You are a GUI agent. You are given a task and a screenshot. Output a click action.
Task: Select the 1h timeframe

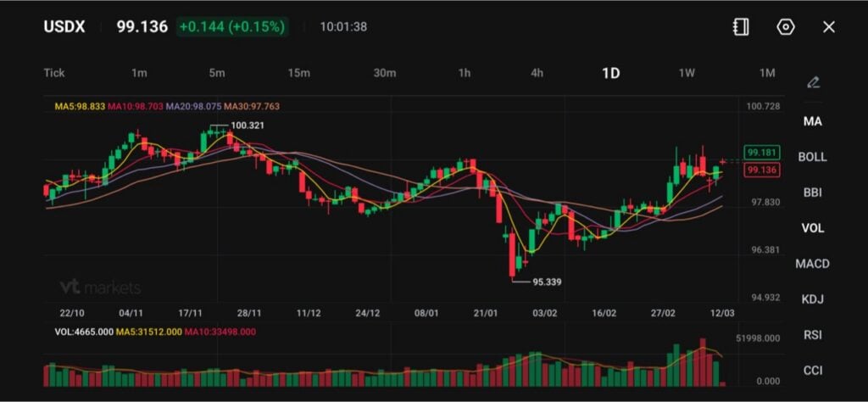pyautogui.click(x=465, y=73)
